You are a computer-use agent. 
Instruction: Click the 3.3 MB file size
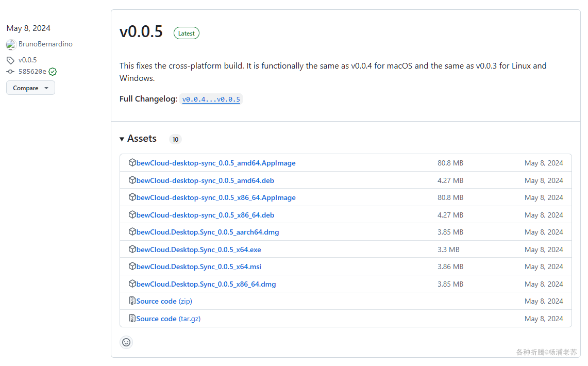point(448,249)
